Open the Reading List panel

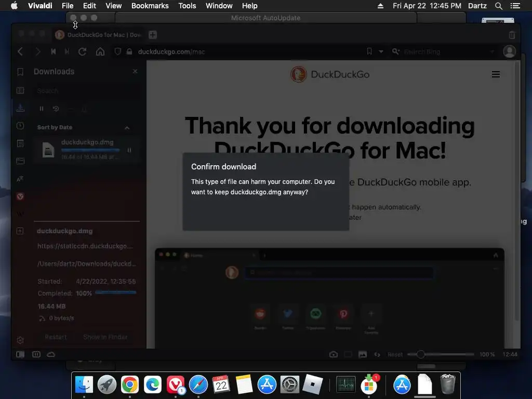20,90
